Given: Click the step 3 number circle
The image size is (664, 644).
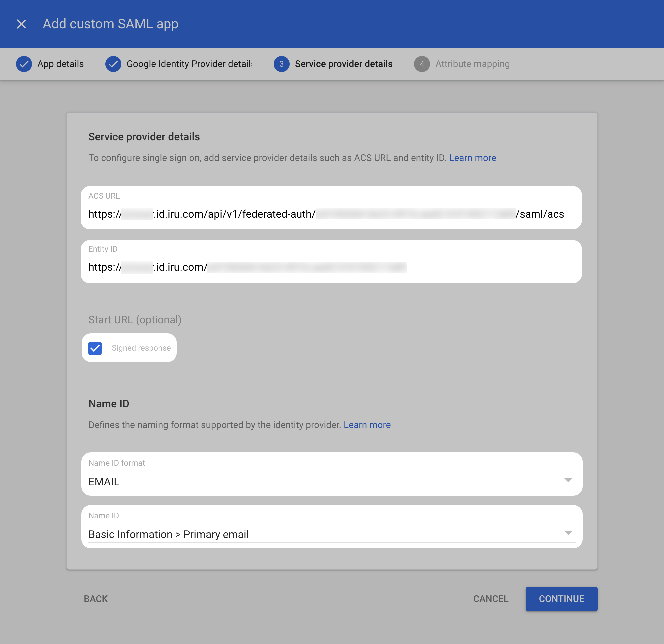Looking at the screenshot, I should coord(282,64).
